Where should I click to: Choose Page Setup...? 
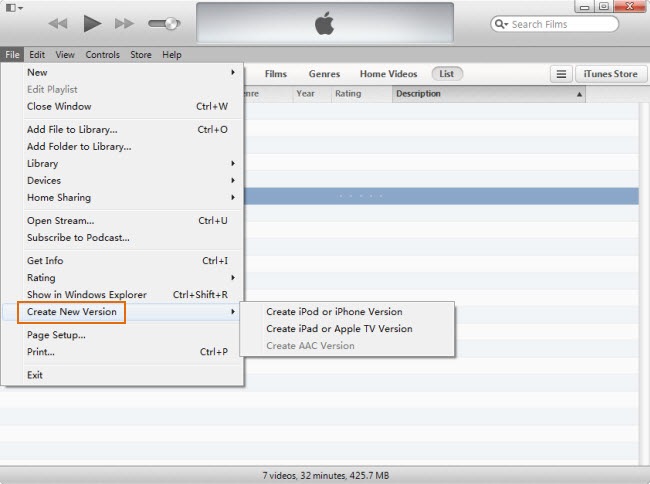click(x=131, y=335)
